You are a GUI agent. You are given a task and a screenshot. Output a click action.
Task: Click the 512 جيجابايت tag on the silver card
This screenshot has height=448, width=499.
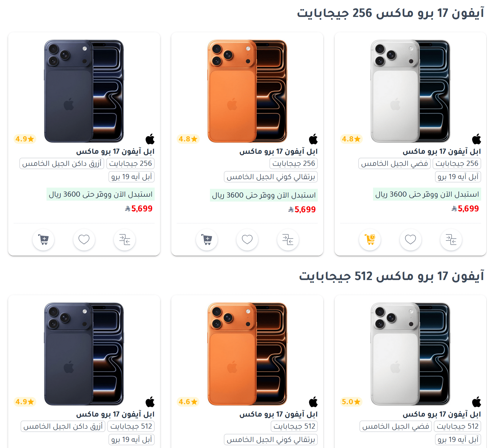pos(458,426)
